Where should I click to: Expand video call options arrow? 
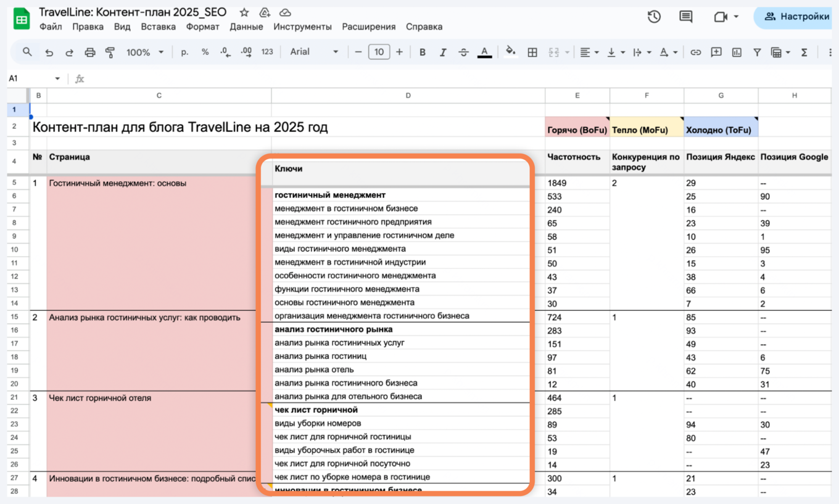(736, 17)
